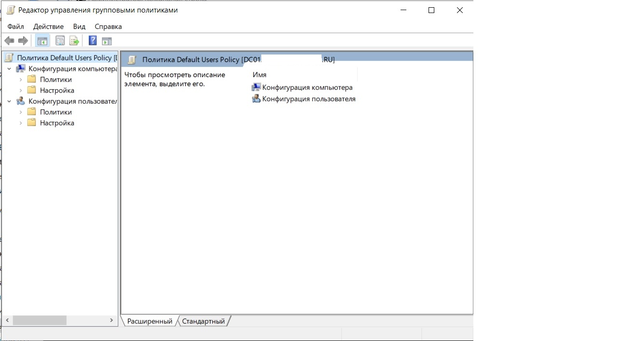This screenshot has height=341, width=644.
Task: Select Настройка folder under Конфигурация пользователя
Action: point(51,123)
